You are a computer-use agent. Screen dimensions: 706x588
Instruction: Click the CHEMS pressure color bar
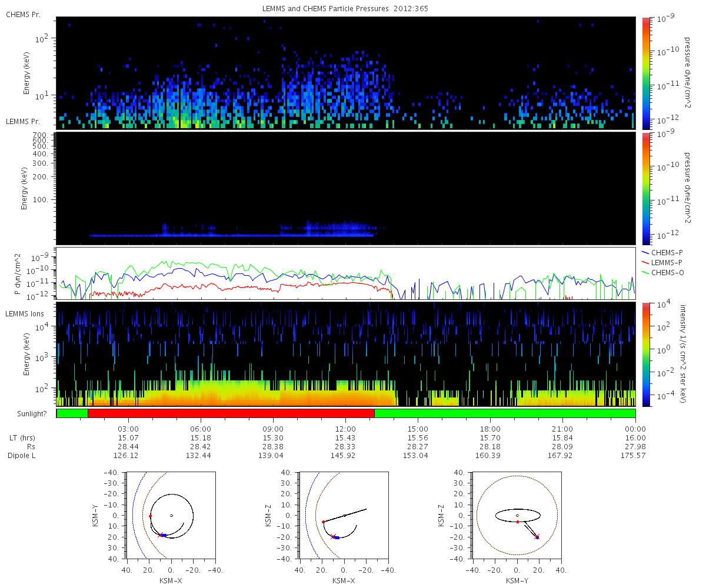pyautogui.click(x=646, y=73)
